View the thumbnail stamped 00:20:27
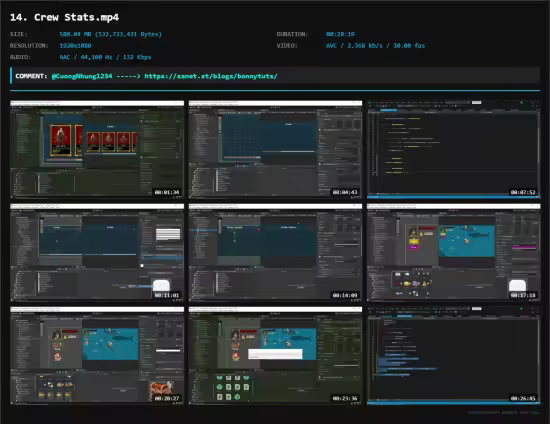The image size is (550, 424). (97, 355)
